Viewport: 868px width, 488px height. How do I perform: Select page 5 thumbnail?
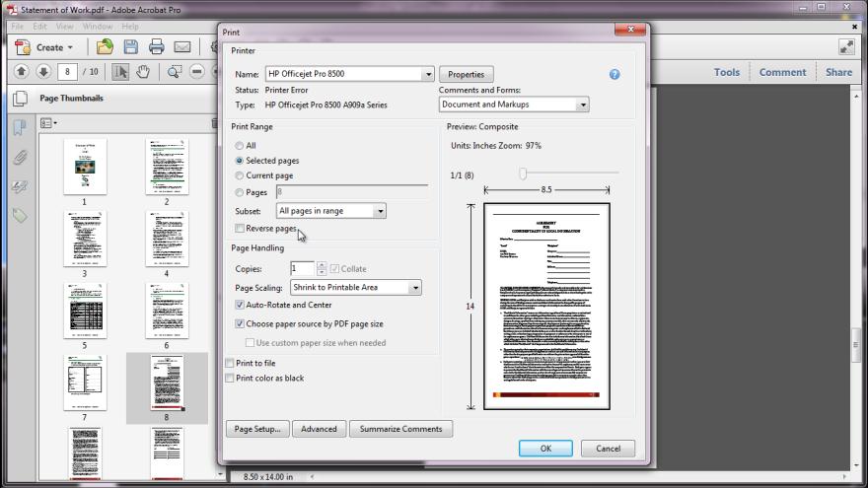tap(85, 311)
